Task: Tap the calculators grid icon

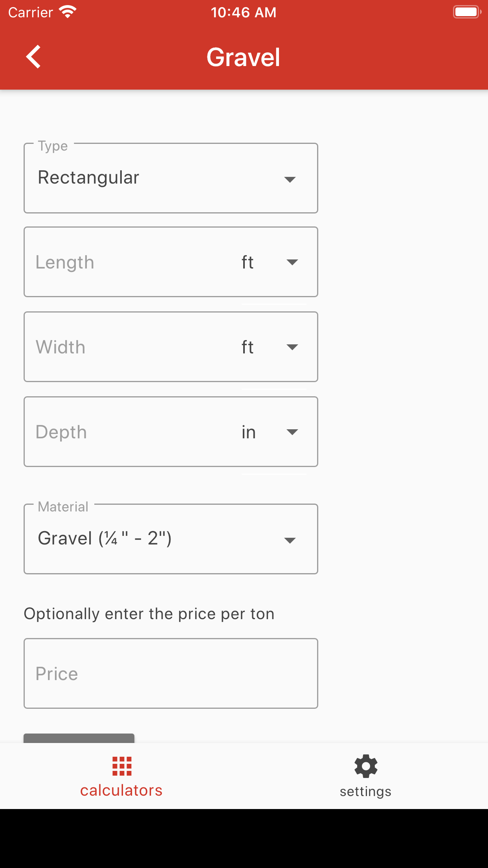Action: coord(122,766)
